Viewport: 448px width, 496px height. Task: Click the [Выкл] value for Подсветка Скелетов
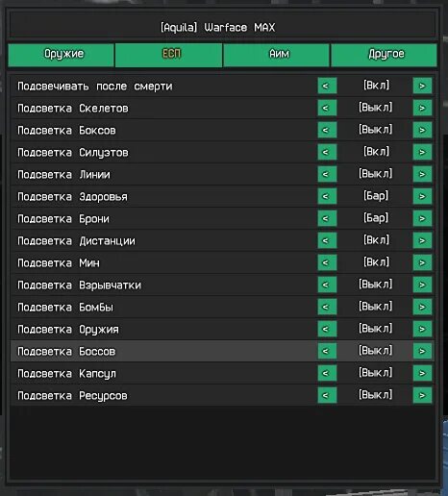[x=375, y=108]
